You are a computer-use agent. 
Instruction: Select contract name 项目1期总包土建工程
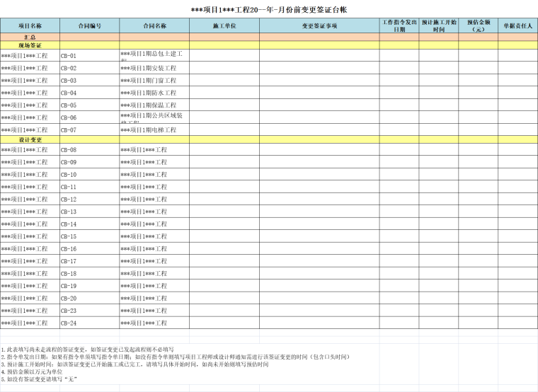coord(154,56)
